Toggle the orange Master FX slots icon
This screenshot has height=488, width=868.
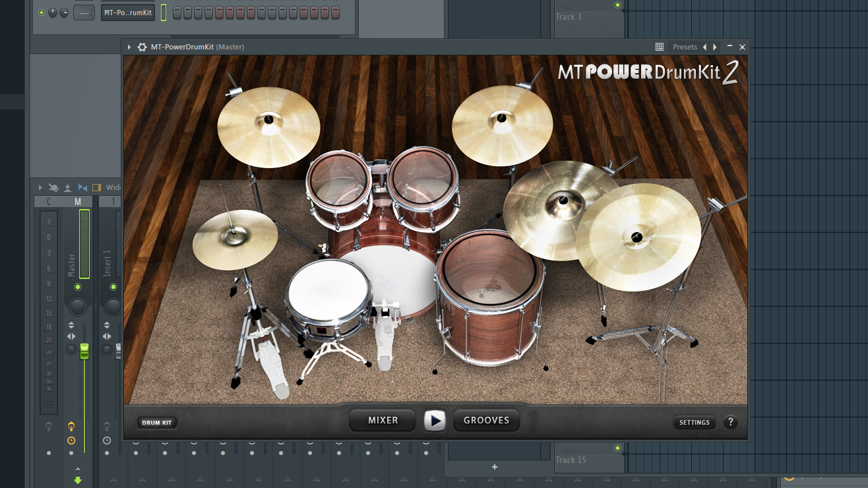tap(71, 427)
